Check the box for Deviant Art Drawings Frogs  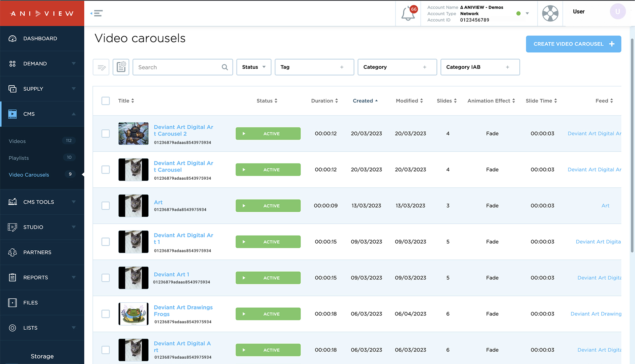click(x=106, y=314)
